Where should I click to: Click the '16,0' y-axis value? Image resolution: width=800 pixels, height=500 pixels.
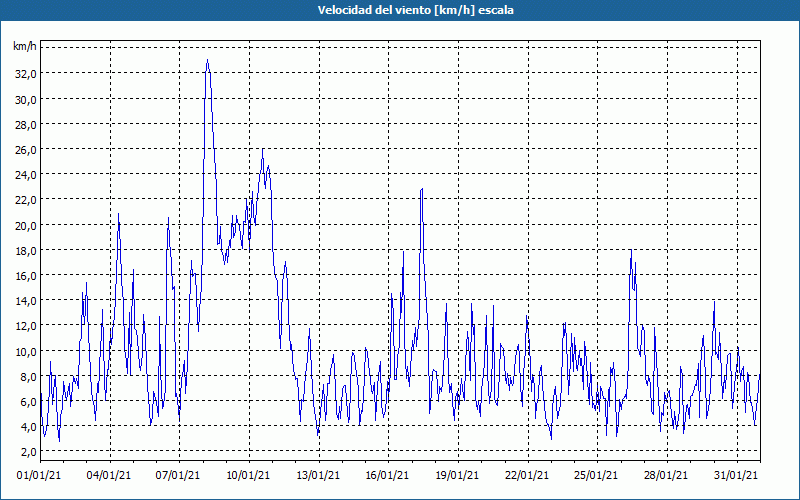tap(26, 276)
